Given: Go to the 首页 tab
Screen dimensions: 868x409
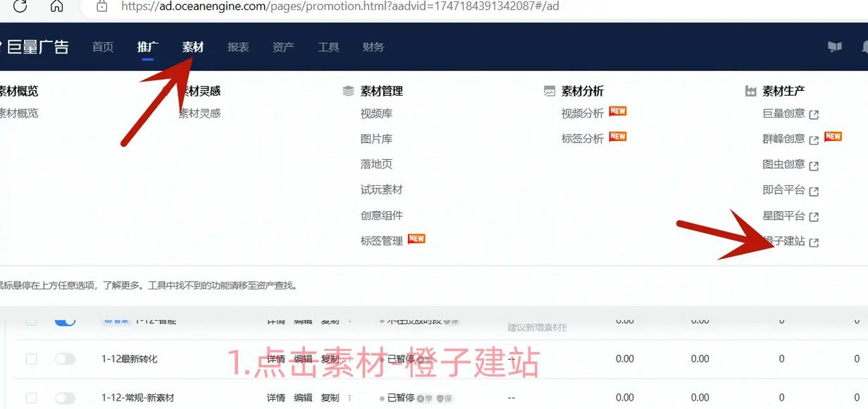Looking at the screenshot, I should point(103,47).
